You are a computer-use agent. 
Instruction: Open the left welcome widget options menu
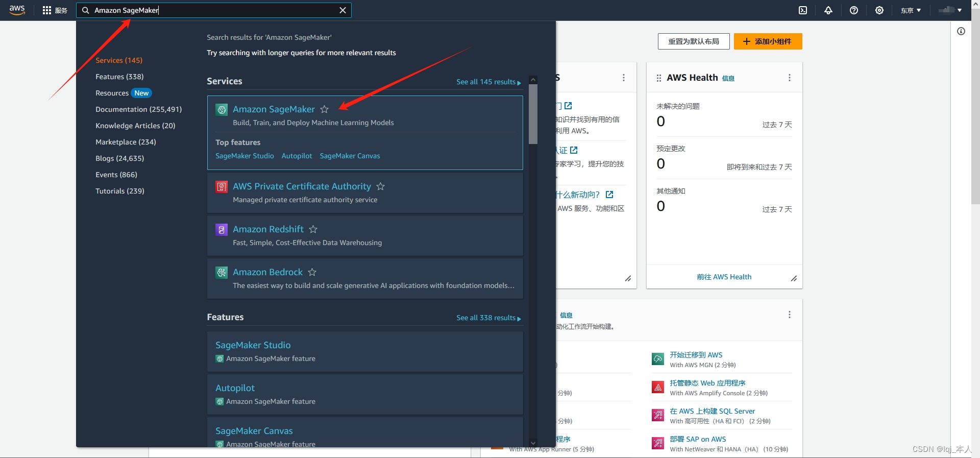pyautogui.click(x=624, y=78)
